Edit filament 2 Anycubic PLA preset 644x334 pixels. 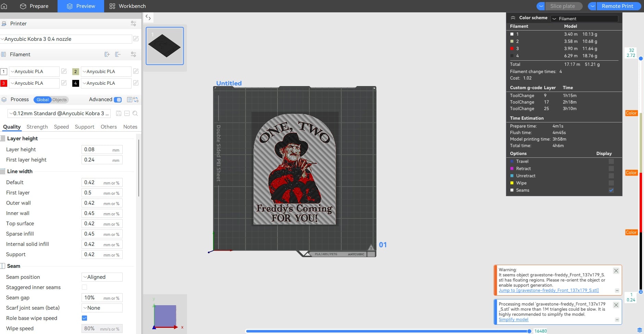pos(136,71)
